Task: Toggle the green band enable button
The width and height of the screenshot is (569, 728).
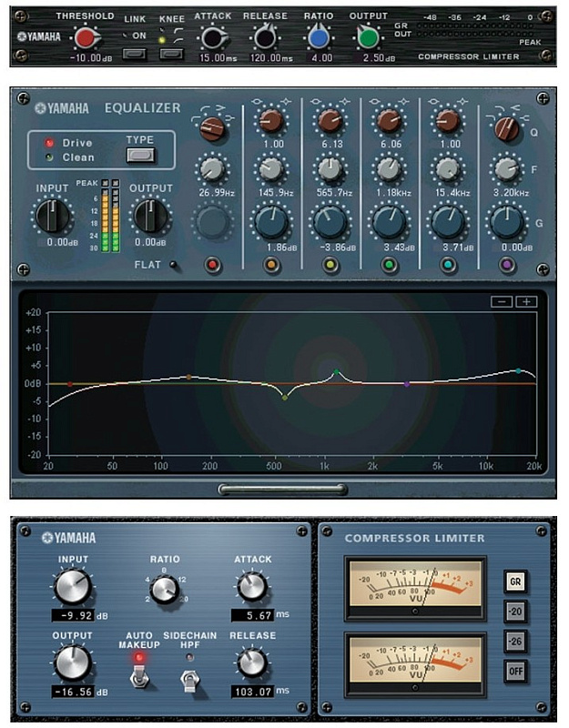Action: point(390,265)
